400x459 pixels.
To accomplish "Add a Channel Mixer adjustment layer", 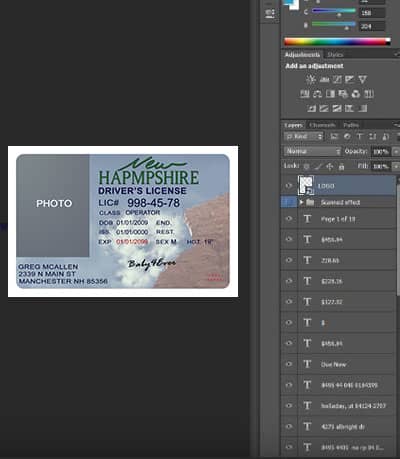I will (356, 94).
